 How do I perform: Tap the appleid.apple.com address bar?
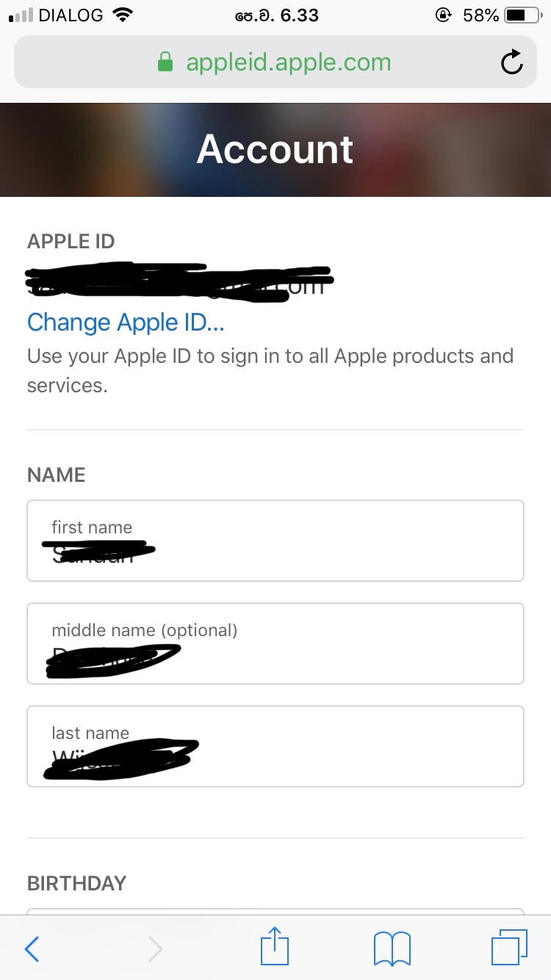coord(288,62)
